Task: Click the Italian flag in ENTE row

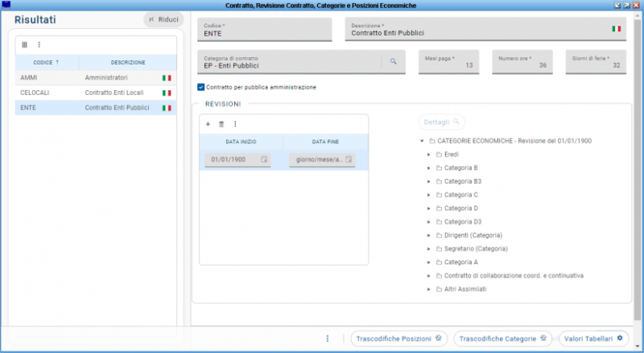Action: [167, 108]
